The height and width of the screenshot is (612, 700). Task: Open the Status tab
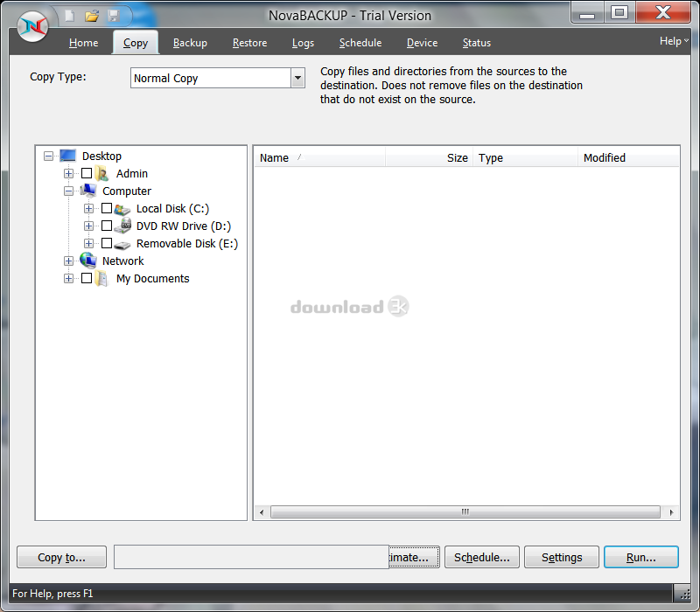click(476, 43)
